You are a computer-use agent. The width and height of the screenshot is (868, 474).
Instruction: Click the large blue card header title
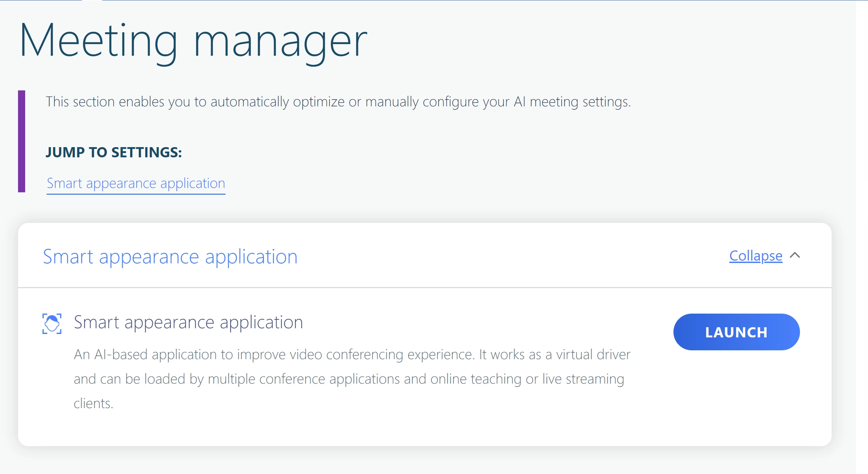(x=170, y=257)
